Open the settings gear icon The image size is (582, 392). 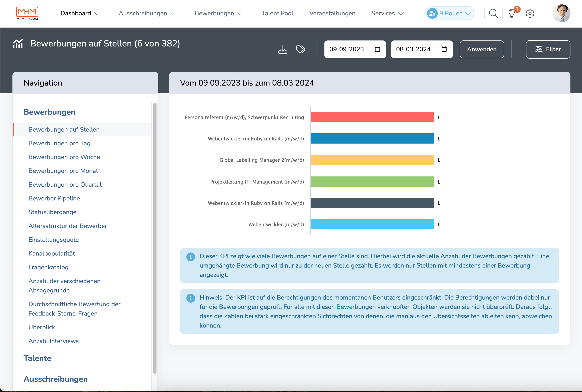click(x=530, y=13)
